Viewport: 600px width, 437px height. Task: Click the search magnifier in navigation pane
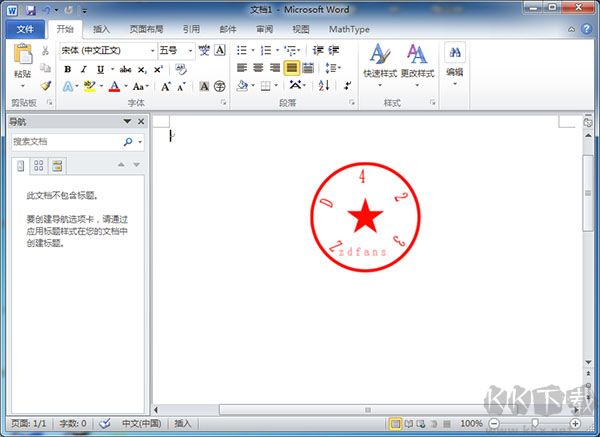point(128,142)
